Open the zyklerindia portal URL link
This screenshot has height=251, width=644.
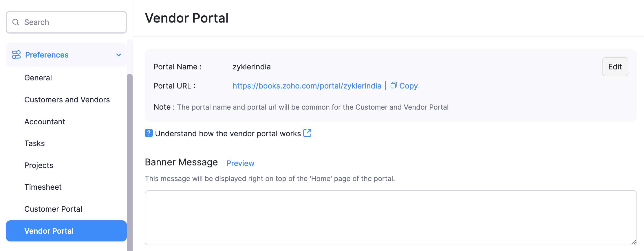coord(307,86)
